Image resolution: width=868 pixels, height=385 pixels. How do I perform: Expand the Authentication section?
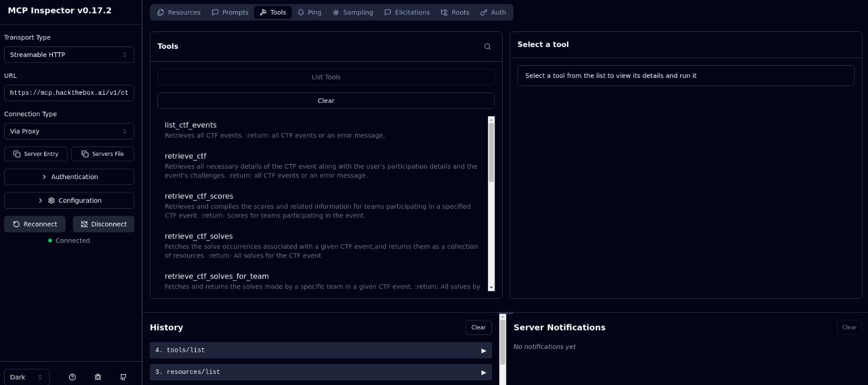69,177
